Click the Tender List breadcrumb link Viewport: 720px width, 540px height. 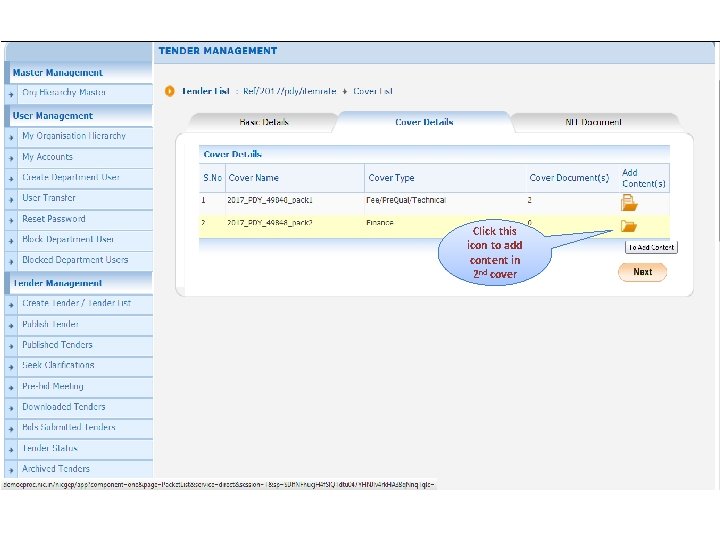click(206, 91)
